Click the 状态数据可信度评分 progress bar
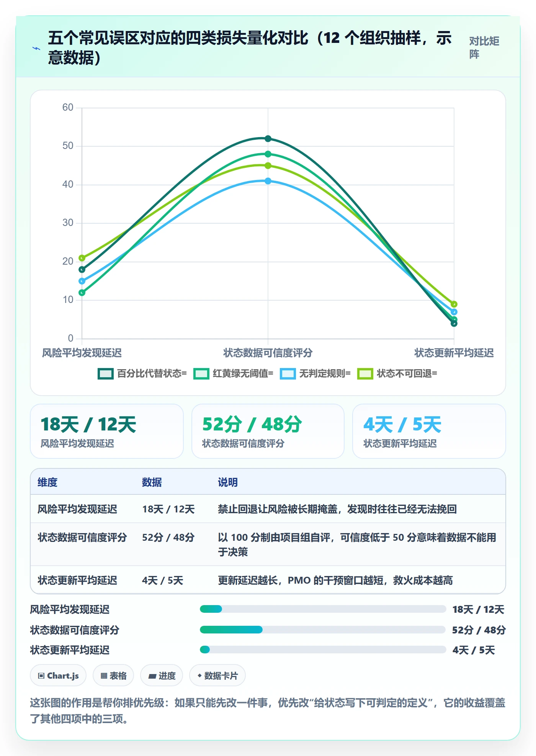536x756 pixels. 323,629
